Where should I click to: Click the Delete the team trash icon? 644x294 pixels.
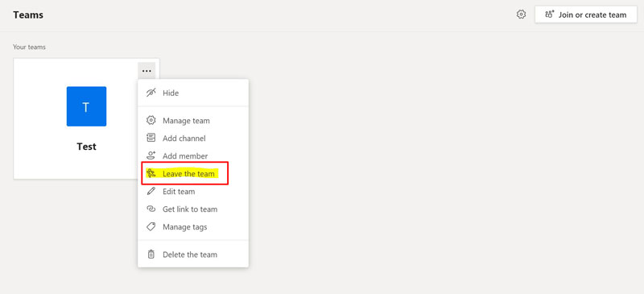click(151, 254)
